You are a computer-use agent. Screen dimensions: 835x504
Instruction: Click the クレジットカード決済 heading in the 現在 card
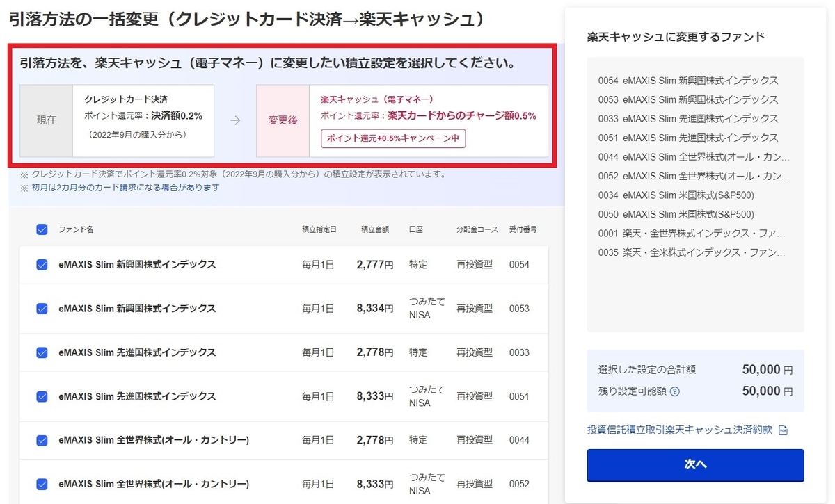pyautogui.click(x=126, y=99)
